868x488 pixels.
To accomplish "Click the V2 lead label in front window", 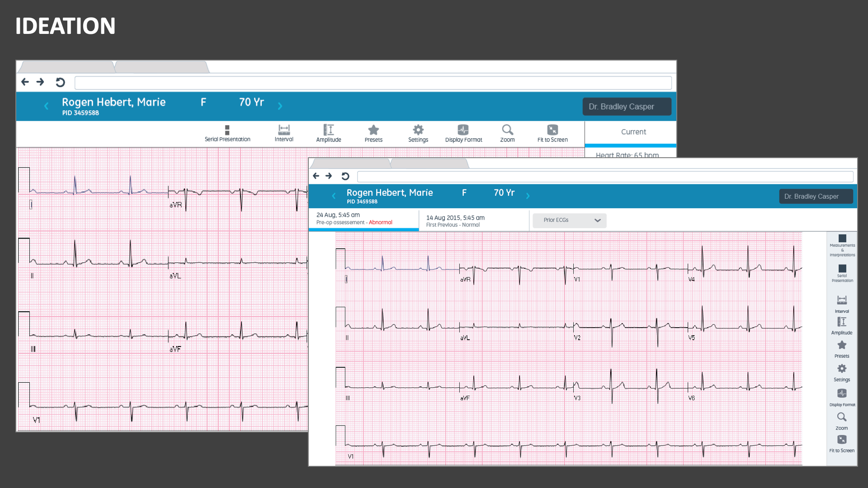I will [x=577, y=338].
